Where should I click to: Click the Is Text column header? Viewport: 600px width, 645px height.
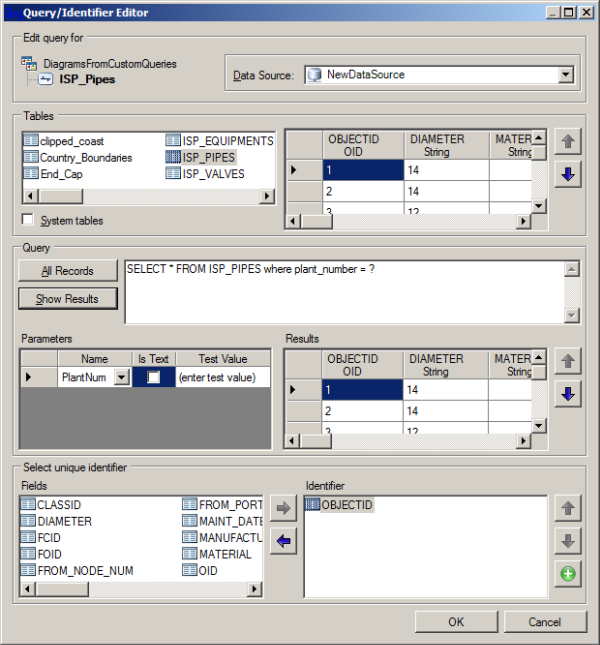154,359
